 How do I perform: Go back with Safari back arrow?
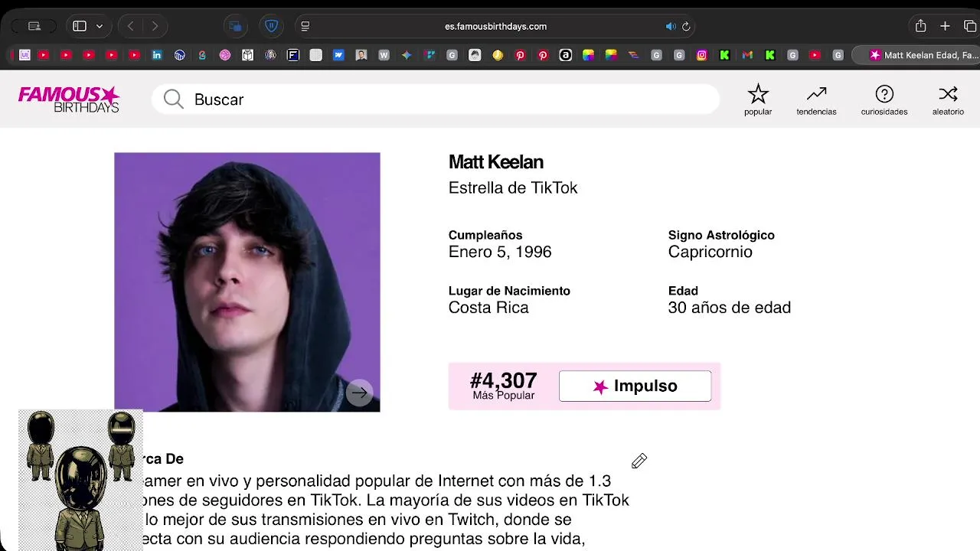pyautogui.click(x=131, y=26)
